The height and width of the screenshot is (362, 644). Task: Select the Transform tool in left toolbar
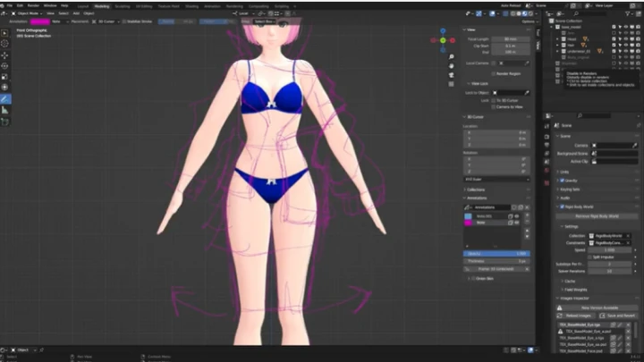click(5, 88)
